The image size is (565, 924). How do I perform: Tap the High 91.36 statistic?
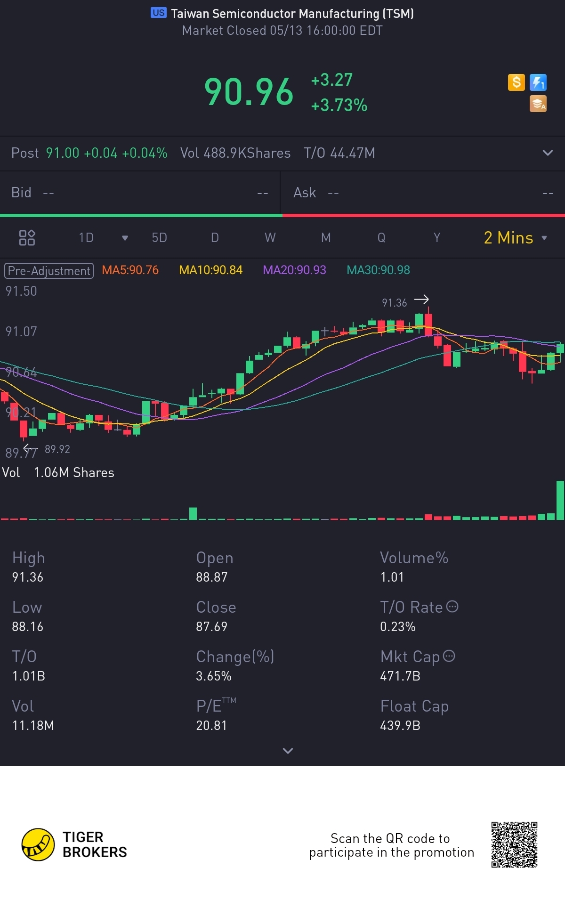(28, 567)
